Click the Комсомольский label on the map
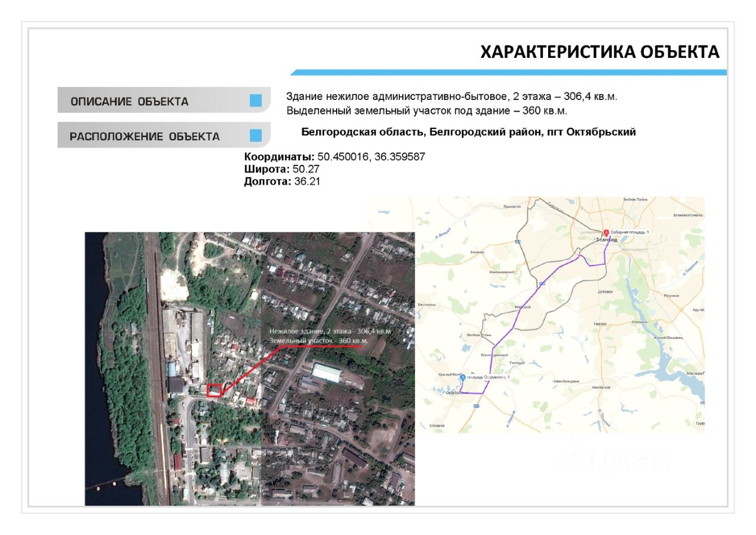 501,272
